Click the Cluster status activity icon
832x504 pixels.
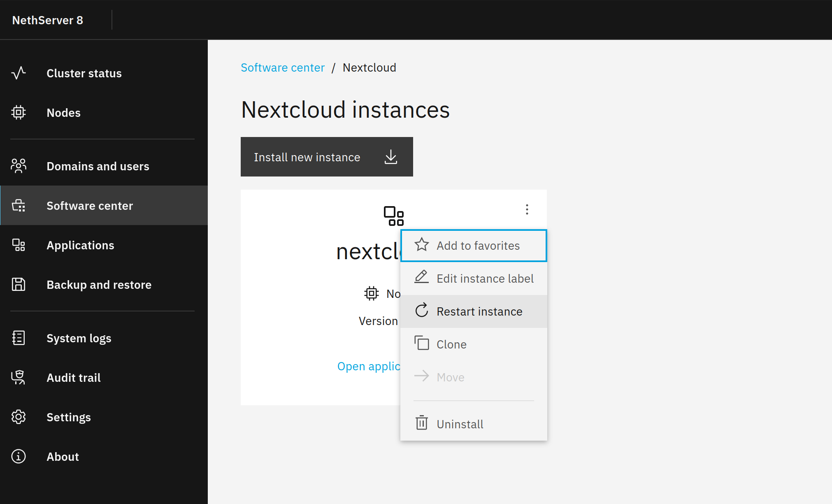[19, 73]
